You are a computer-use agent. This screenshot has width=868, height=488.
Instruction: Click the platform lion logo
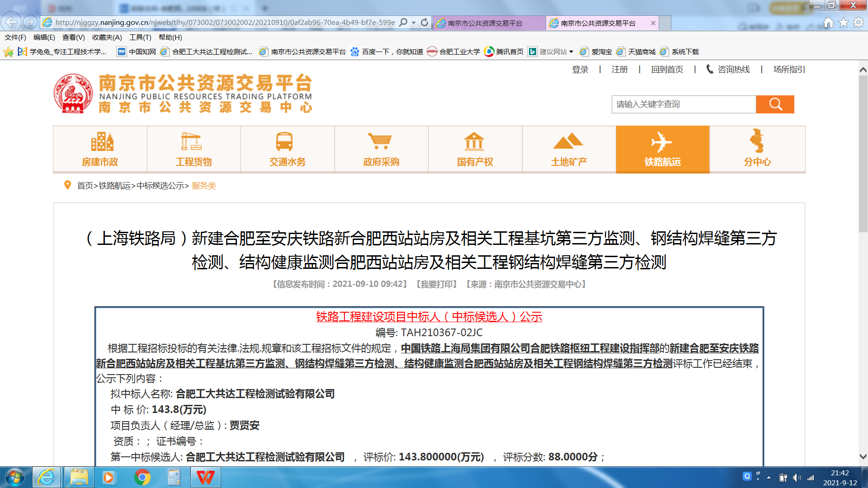[x=73, y=94]
